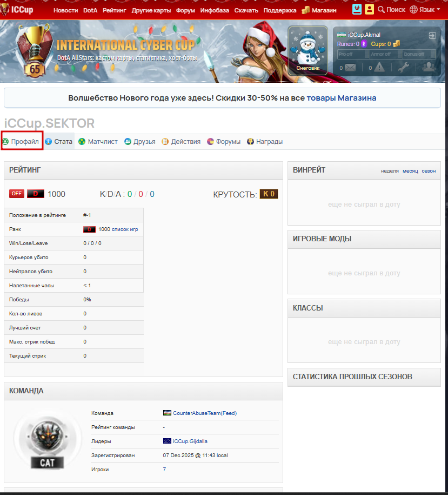Open the Магазин shop link
Viewport: 448px width, 495px height.
coord(324,10)
